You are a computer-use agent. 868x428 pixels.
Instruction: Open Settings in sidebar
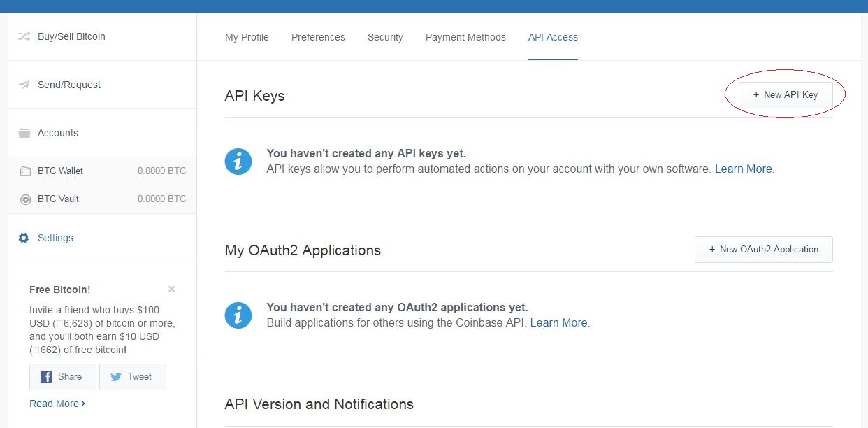tap(103, 238)
